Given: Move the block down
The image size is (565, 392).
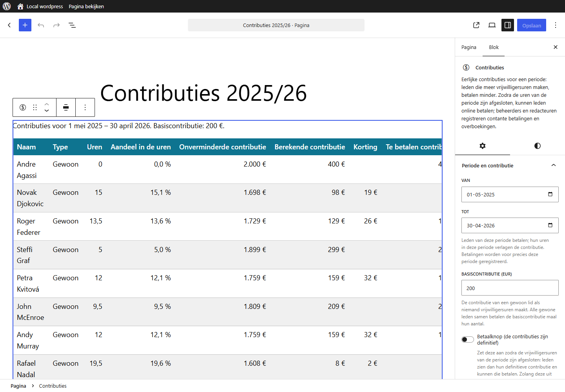Looking at the screenshot, I should pos(47,111).
